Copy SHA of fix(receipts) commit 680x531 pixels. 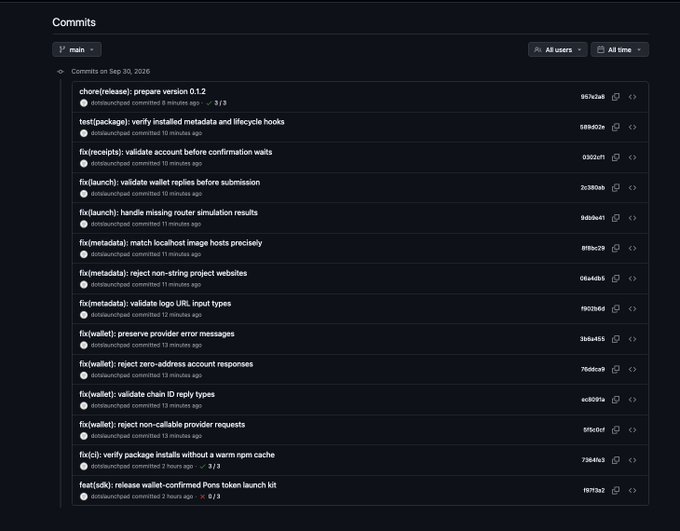pyautogui.click(x=615, y=157)
